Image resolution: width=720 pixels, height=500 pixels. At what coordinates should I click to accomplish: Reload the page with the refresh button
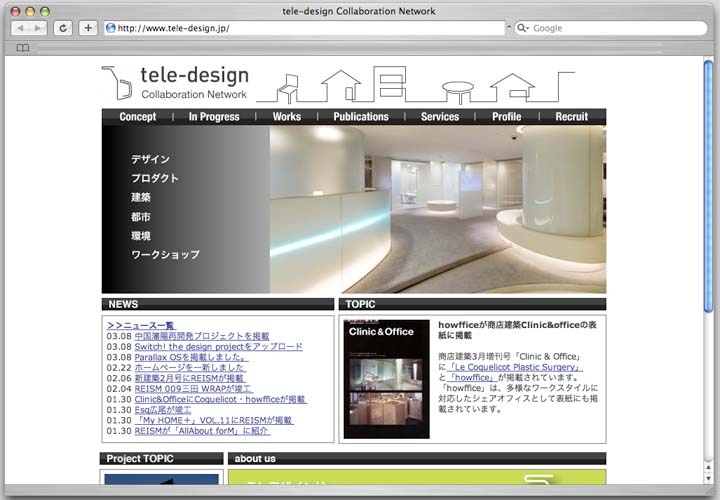click(x=64, y=28)
